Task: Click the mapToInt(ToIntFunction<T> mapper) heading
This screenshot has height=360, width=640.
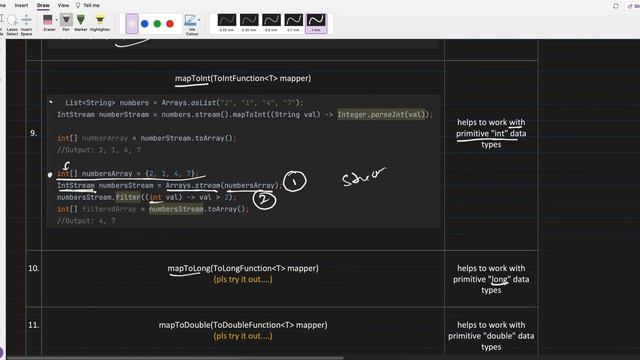Action: (243, 78)
